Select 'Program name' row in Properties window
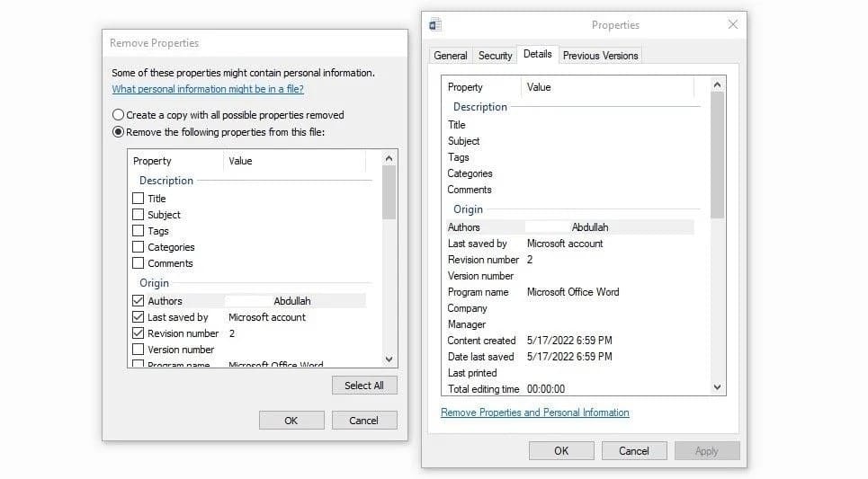 click(569, 292)
